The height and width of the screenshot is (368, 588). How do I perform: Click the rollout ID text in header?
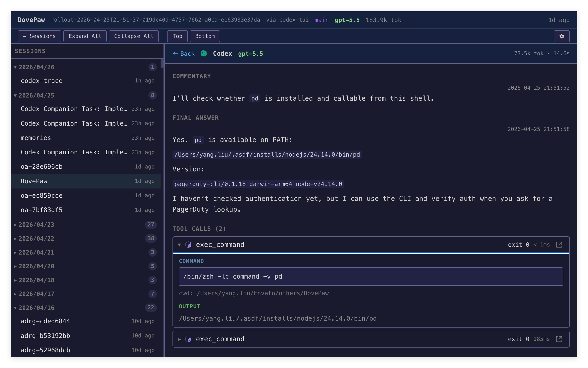(155, 20)
